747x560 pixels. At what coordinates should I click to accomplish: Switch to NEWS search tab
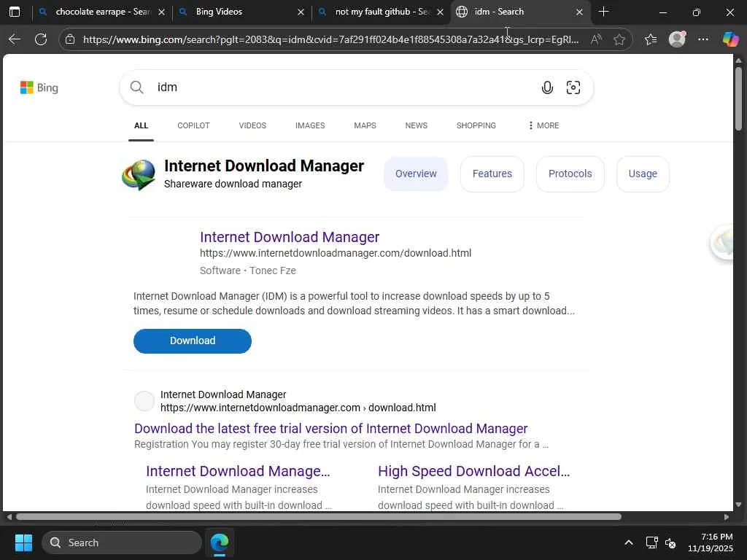tap(417, 125)
